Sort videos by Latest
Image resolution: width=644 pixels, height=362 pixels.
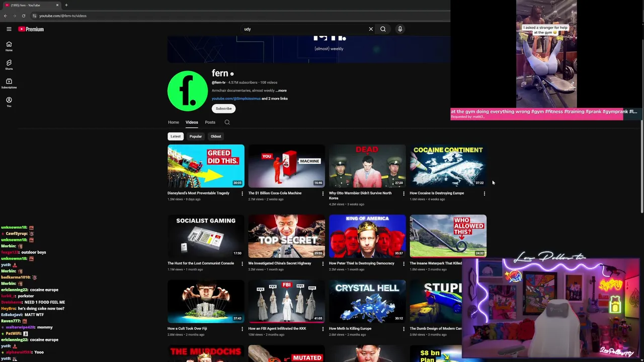175,136
